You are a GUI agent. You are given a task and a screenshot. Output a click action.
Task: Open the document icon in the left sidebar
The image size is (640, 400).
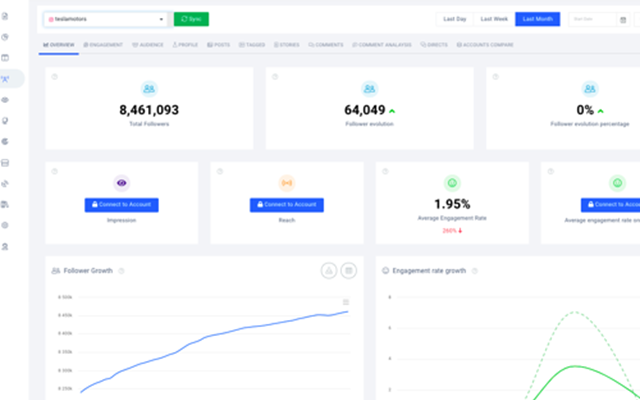5,16
